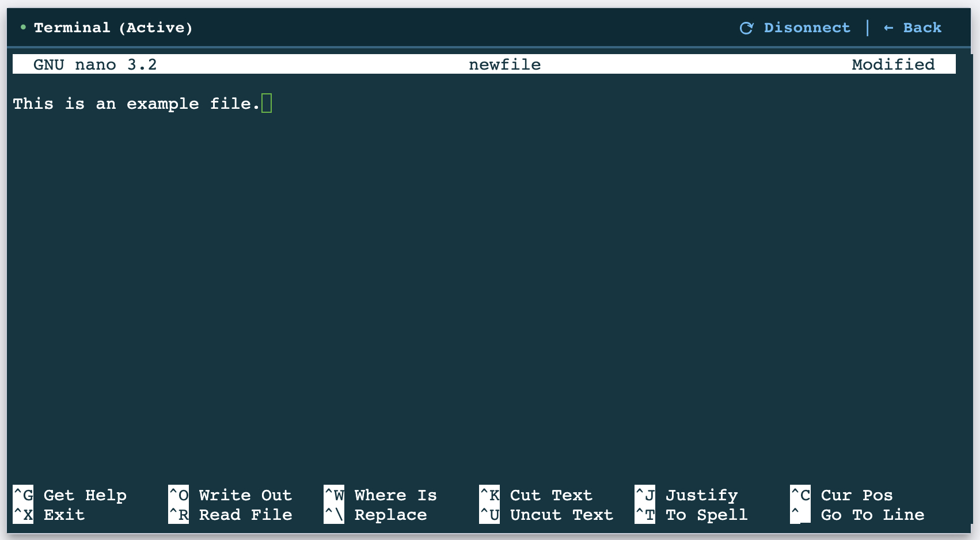Click the Go To Line command
Viewport: 980px width, 540px height.
coord(872,515)
